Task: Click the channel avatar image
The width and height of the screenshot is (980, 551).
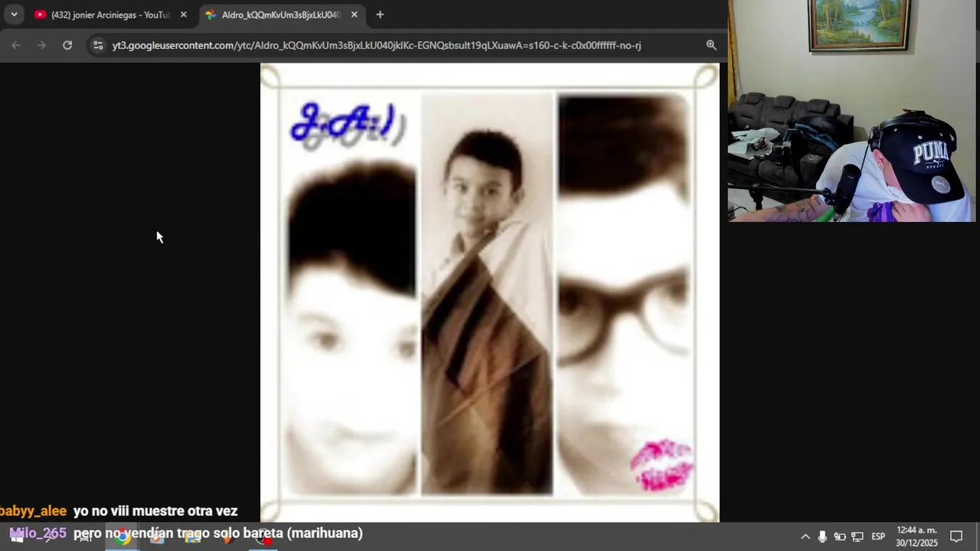Action: 490,292
